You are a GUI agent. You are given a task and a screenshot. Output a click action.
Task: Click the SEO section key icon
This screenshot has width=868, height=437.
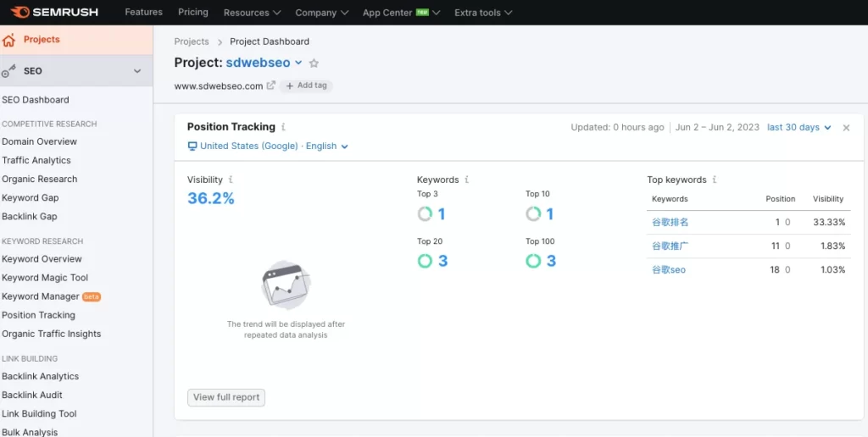(8, 71)
